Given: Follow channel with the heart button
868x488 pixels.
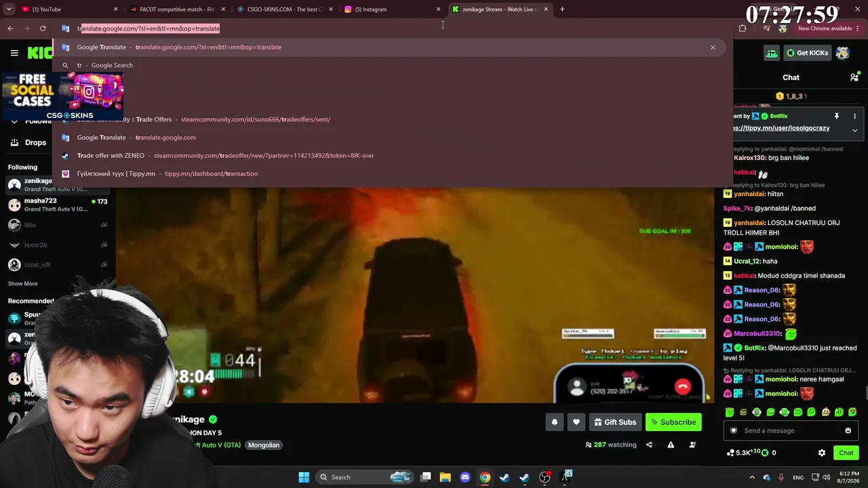Looking at the screenshot, I should tap(576, 422).
